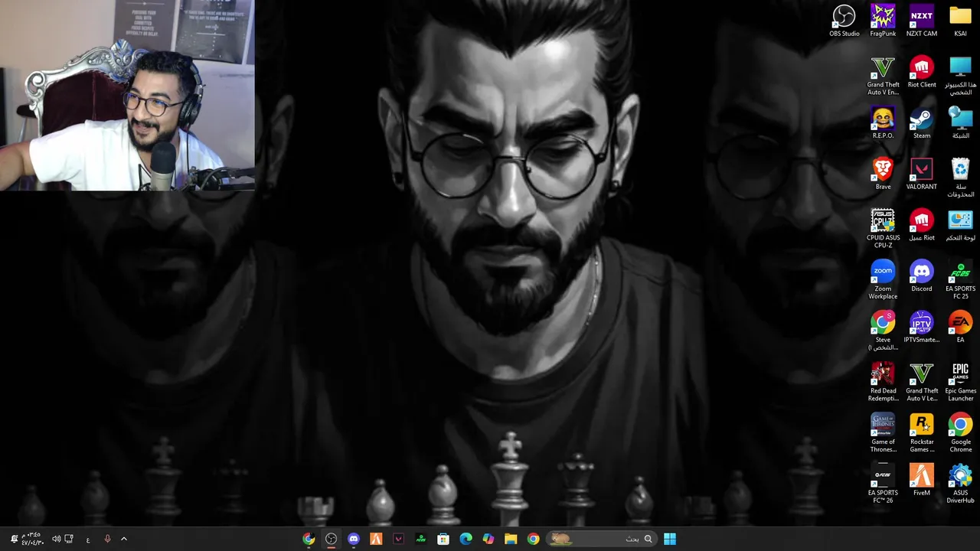Select the ASUS DriverHub shortcut
The width and height of the screenshot is (980, 551).
tap(960, 484)
